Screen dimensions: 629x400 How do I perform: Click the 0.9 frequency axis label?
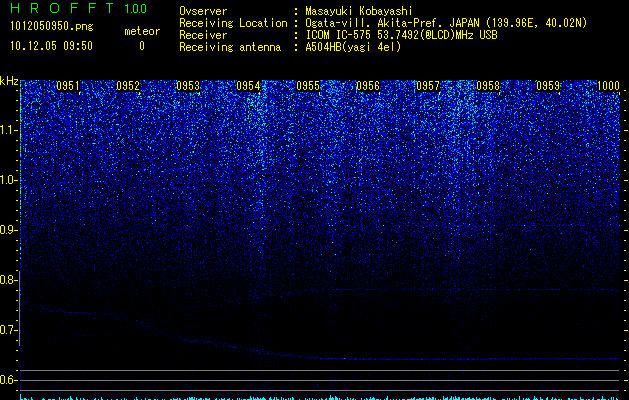tap(7, 230)
